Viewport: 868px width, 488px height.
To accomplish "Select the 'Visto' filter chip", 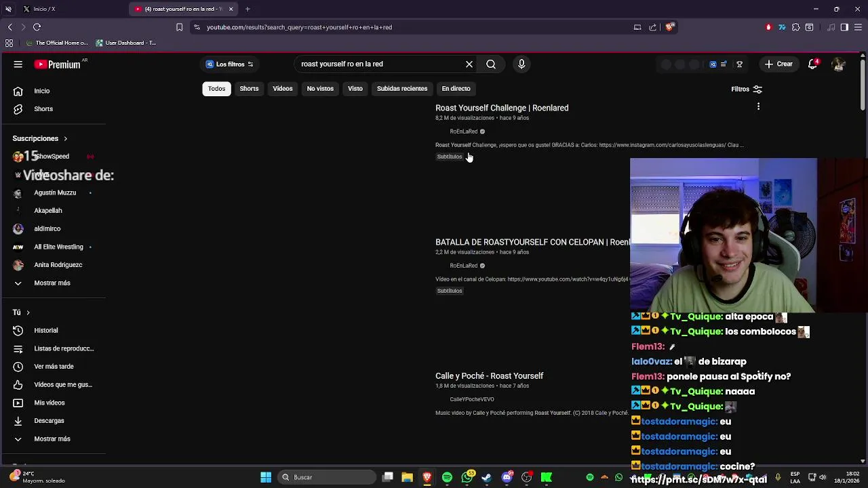I will click(x=355, y=89).
